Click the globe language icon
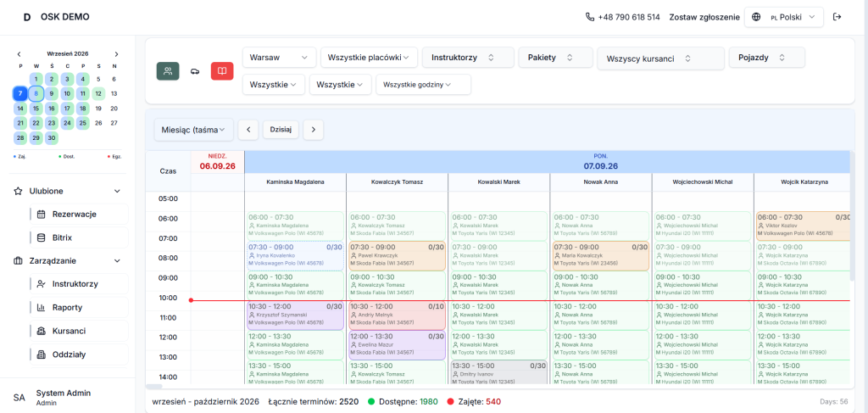This screenshot has width=868, height=413. [x=756, y=17]
